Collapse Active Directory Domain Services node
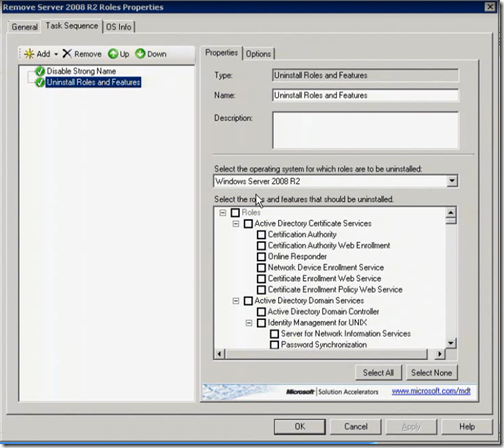This screenshot has width=504, height=448. 236,301
